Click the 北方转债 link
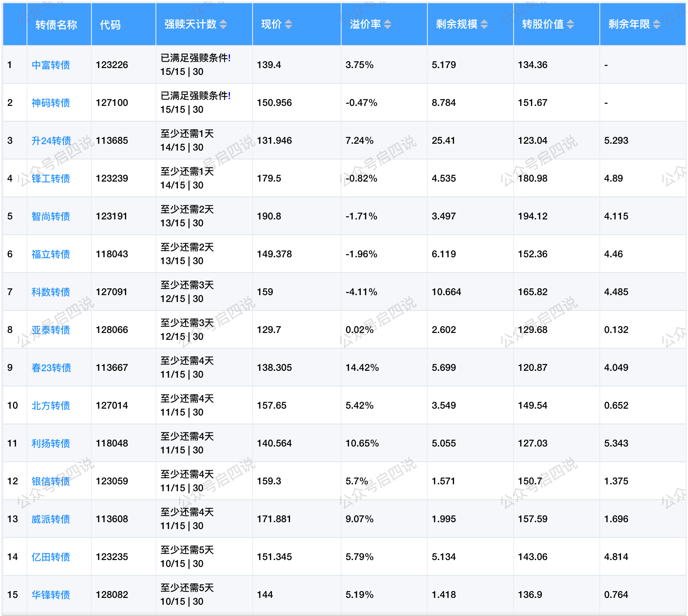Image resolution: width=688 pixels, height=616 pixels. tap(51, 405)
